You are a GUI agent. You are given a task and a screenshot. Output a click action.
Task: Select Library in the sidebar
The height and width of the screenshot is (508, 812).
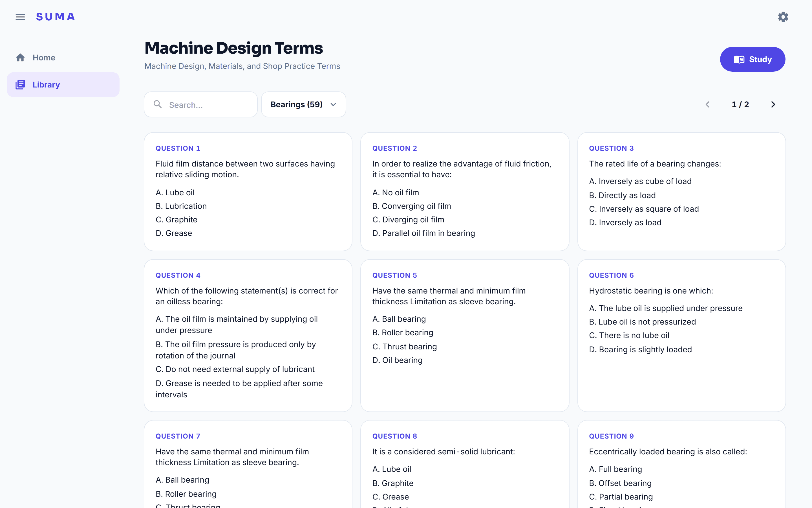[x=63, y=85]
